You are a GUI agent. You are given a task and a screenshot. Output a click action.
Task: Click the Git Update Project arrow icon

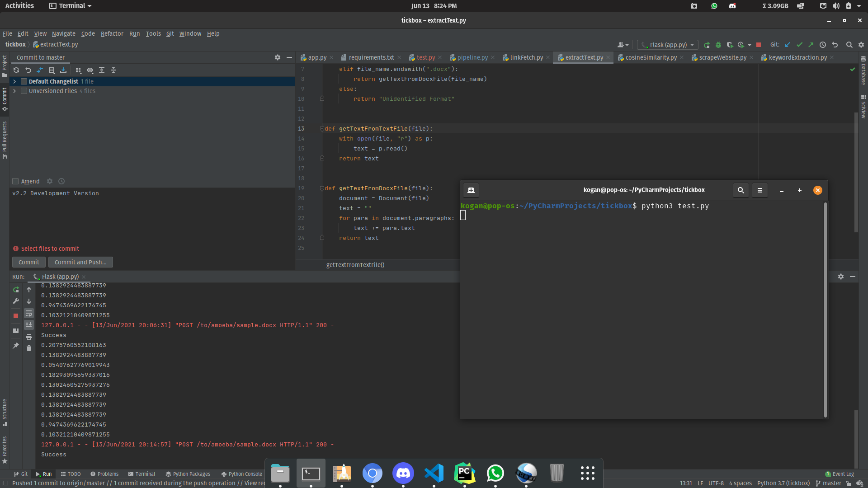coord(788,45)
